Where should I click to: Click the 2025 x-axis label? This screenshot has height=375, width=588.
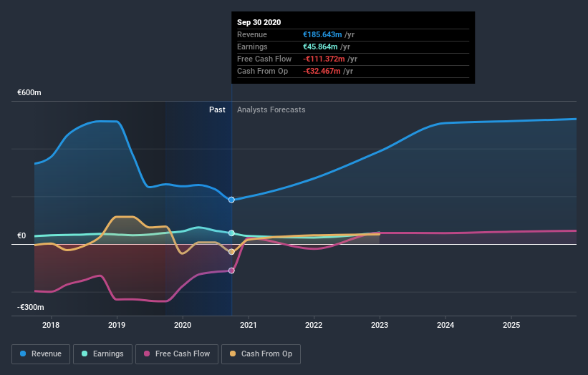[x=511, y=325]
